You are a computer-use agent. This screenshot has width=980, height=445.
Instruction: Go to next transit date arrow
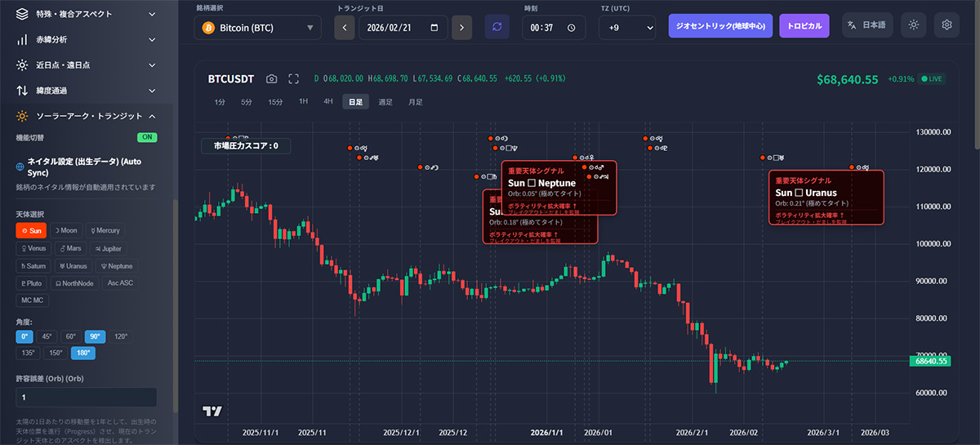pyautogui.click(x=461, y=27)
